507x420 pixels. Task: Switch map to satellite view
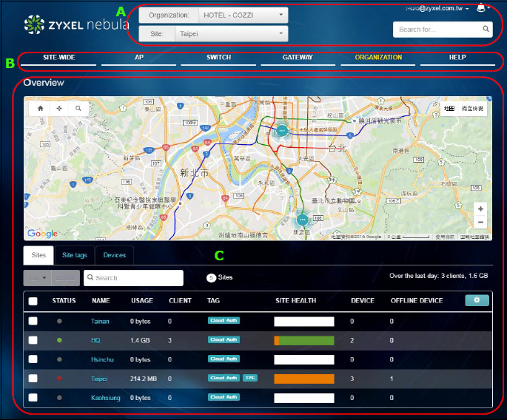(x=472, y=109)
